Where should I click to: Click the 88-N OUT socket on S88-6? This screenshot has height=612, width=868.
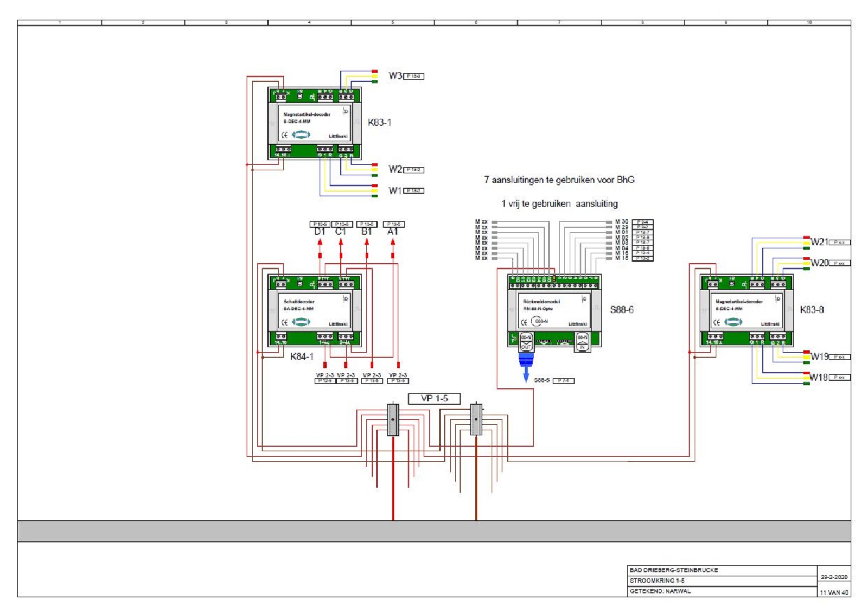[526, 342]
